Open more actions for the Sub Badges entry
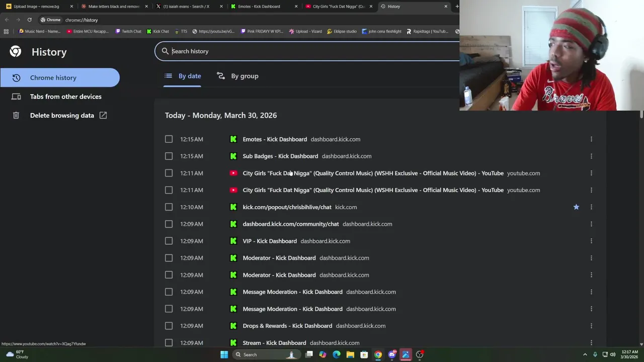 591,156
